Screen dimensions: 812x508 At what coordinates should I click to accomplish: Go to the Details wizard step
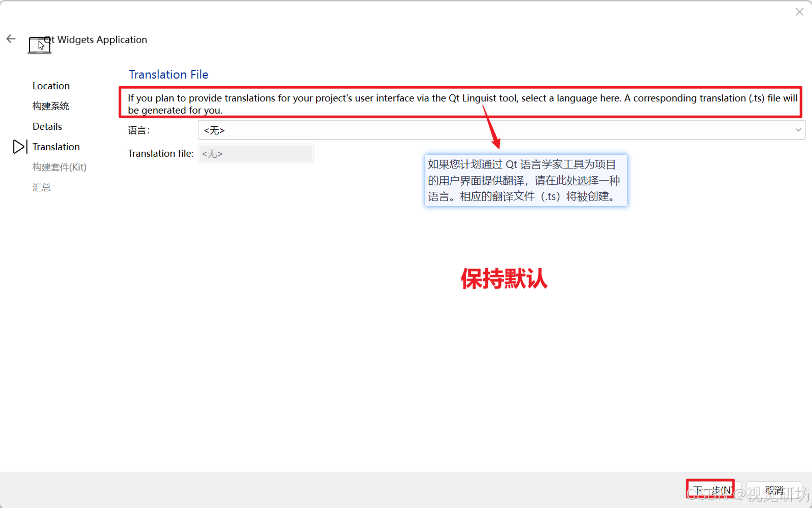[x=47, y=127]
